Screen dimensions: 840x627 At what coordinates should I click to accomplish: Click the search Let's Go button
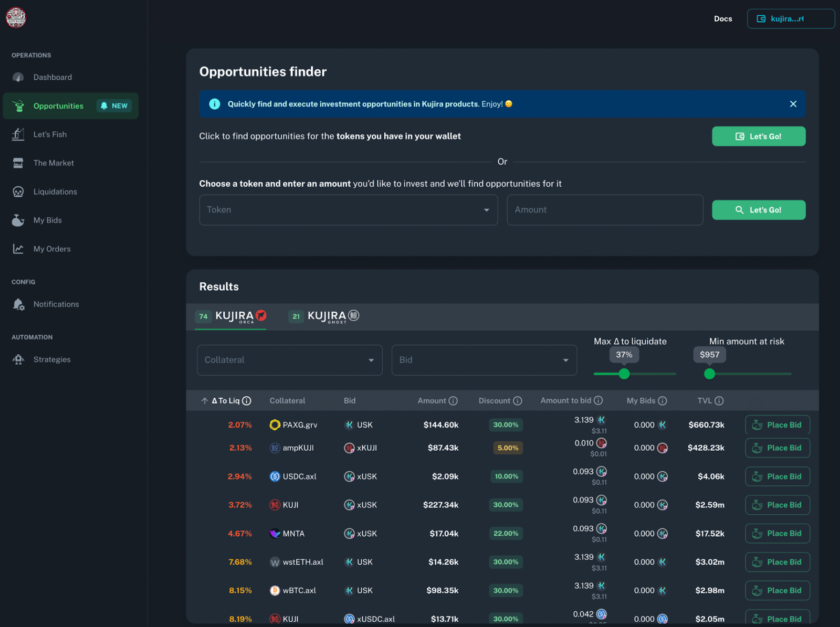(x=759, y=210)
